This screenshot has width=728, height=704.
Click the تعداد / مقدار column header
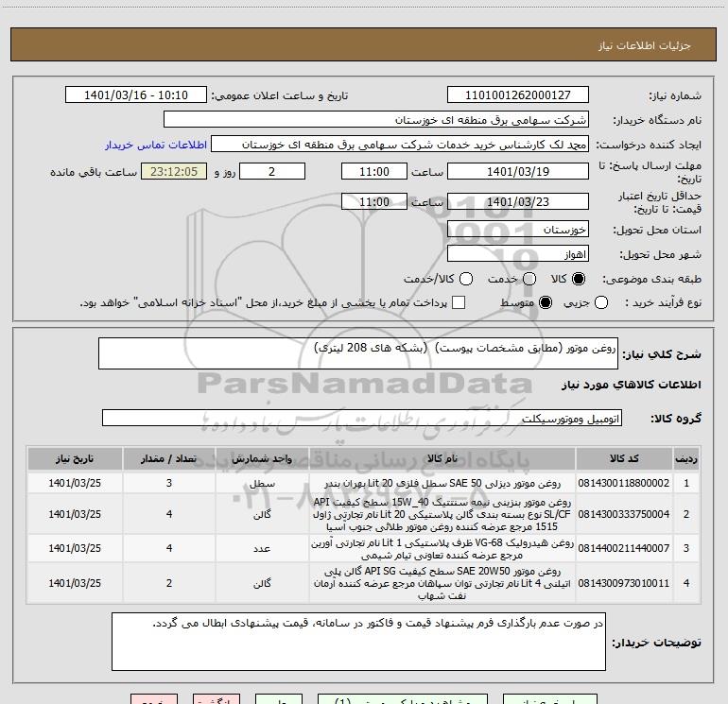tap(169, 459)
